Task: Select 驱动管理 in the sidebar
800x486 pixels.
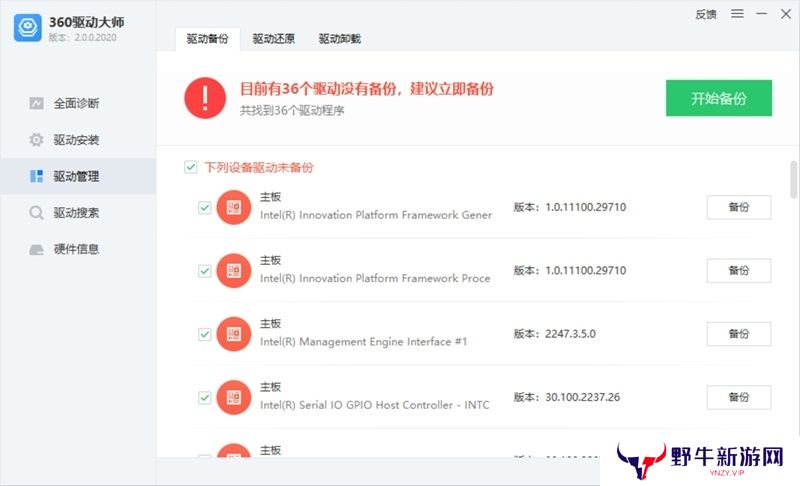Action: [78, 176]
